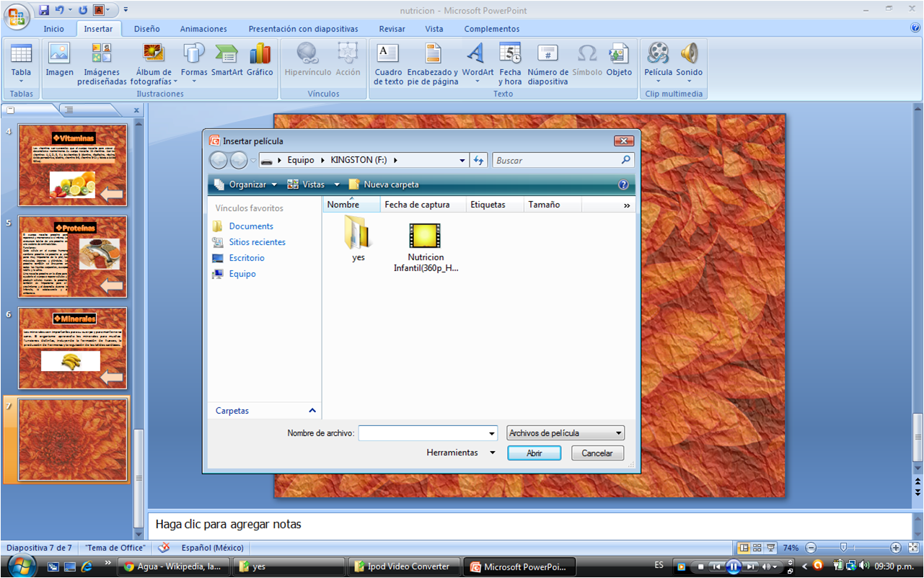Open the Animaciones tab
The image size is (924, 578).
[203, 29]
